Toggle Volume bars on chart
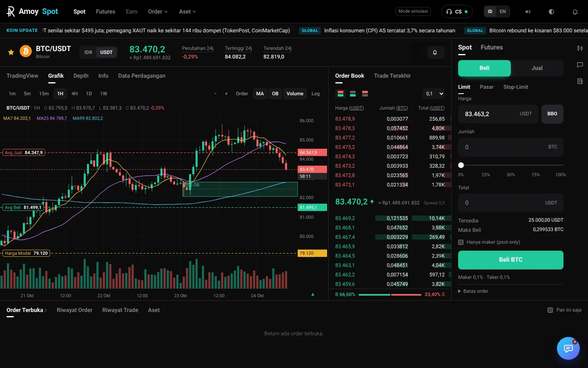This screenshot has height=368, width=588. pyautogui.click(x=295, y=94)
